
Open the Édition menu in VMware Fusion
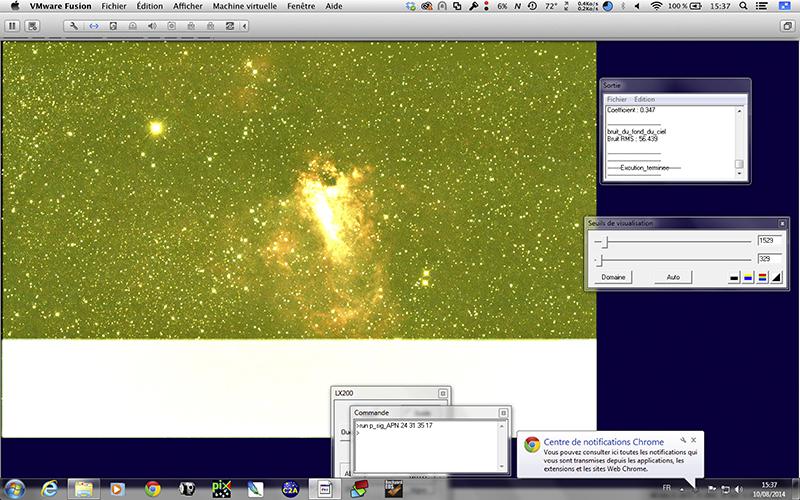149,6
